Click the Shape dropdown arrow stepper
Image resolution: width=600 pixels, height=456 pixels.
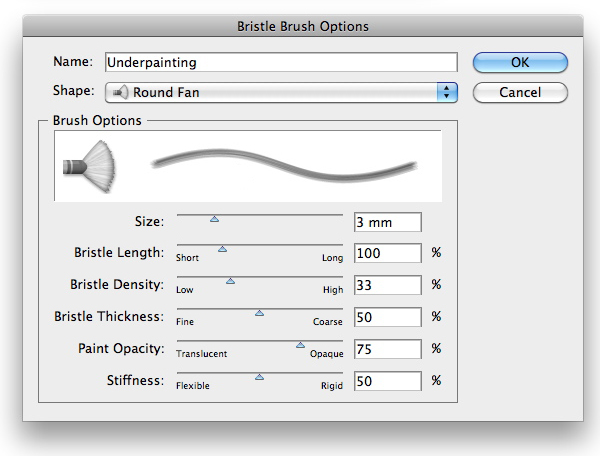[x=447, y=93]
